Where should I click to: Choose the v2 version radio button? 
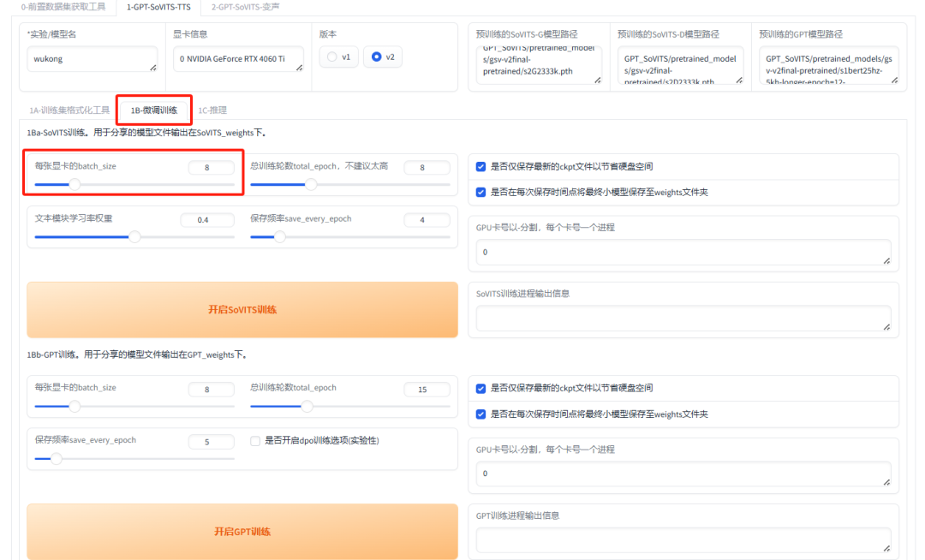pos(382,57)
